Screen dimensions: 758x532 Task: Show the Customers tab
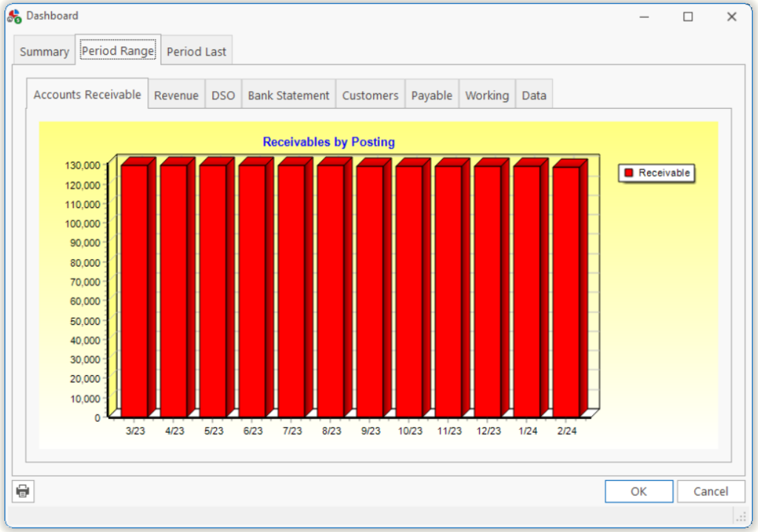pos(370,95)
